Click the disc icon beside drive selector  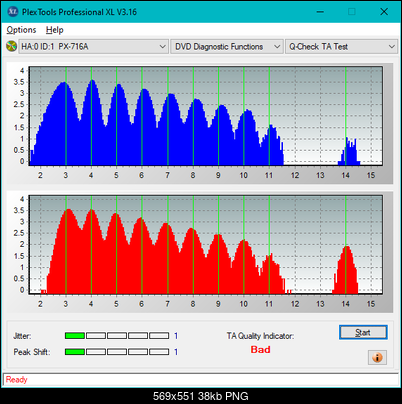pyautogui.click(x=12, y=46)
